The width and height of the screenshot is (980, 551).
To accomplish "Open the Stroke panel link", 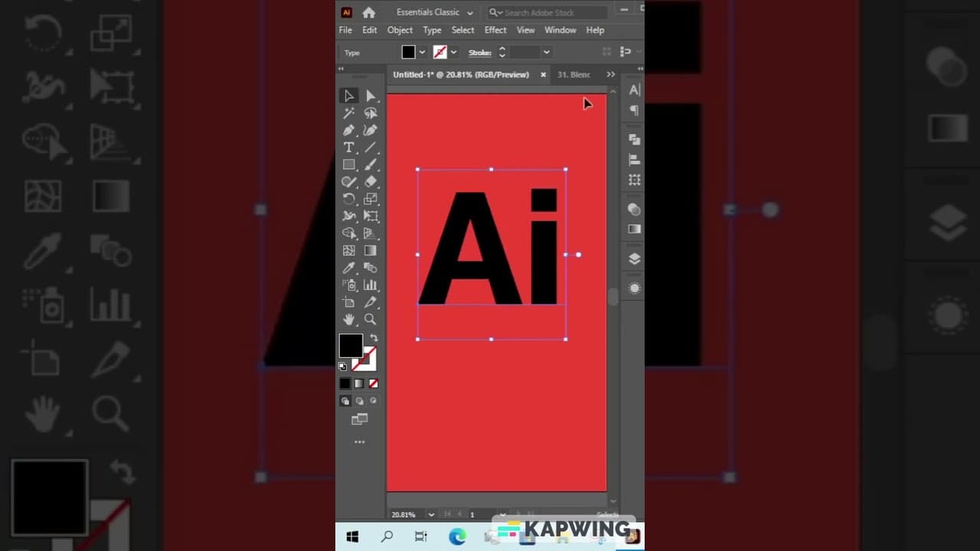I will (x=480, y=52).
